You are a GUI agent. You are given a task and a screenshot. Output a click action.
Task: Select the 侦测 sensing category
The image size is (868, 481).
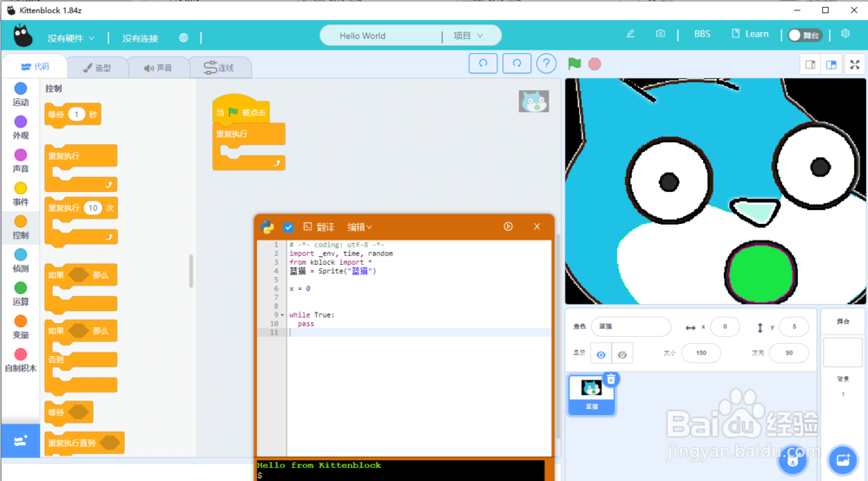[x=21, y=260]
